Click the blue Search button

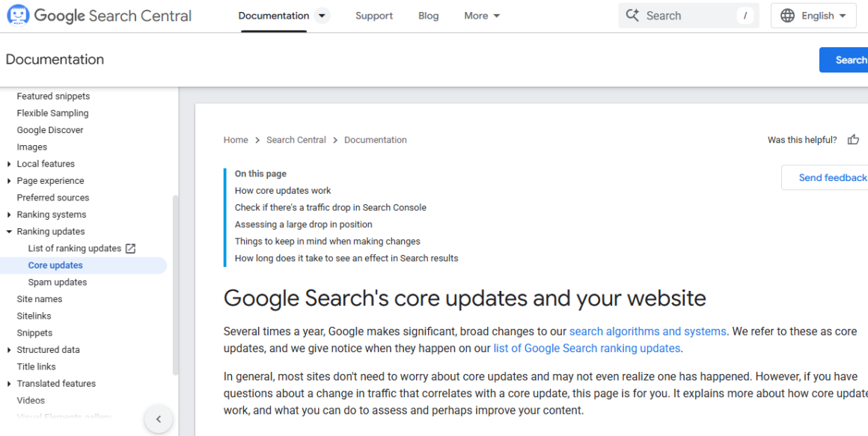[x=849, y=60]
